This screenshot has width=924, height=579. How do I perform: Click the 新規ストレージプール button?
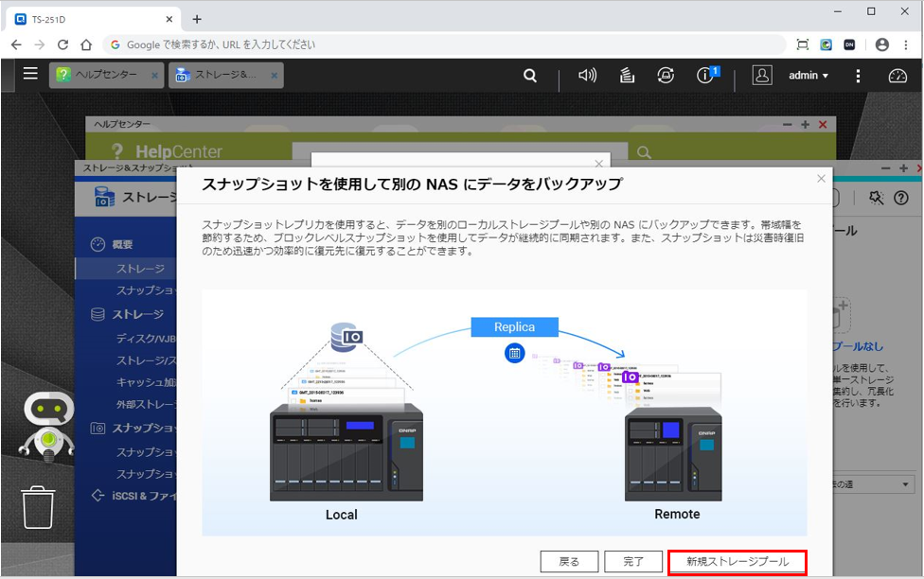pyautogui.click(x=737, y=562)
